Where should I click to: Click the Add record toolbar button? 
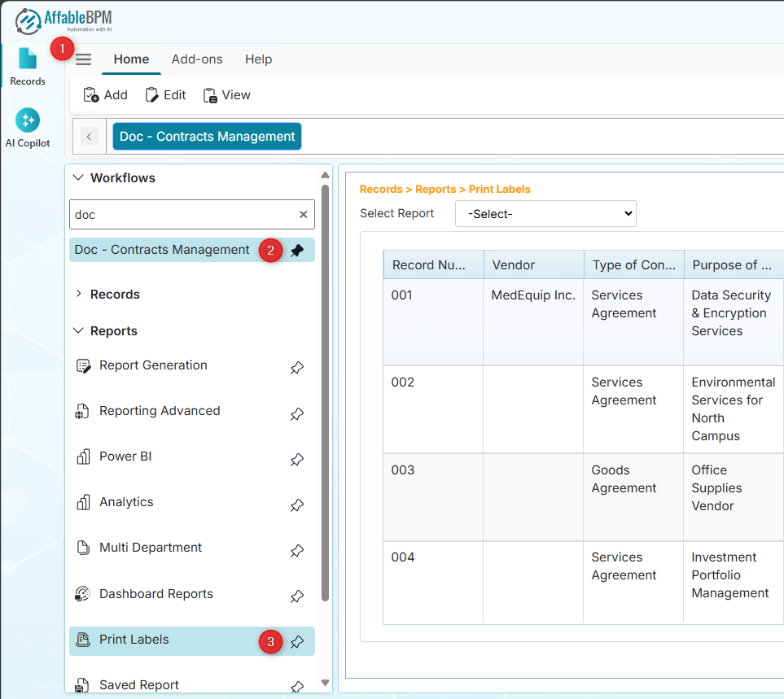click(106, 95)
